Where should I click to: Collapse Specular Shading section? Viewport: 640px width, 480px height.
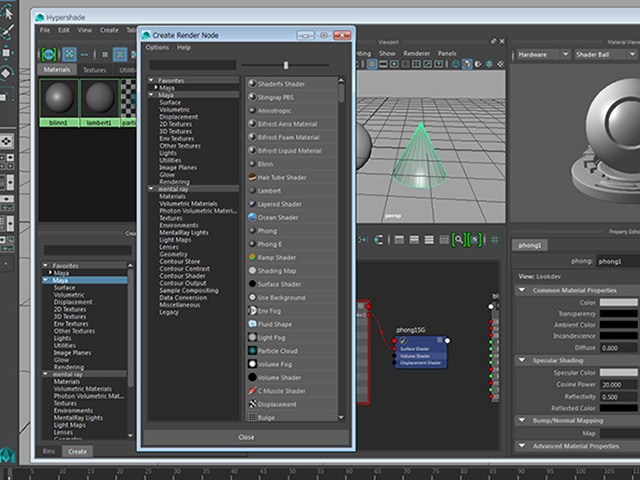pyautogui.click(x=522, y=360)
